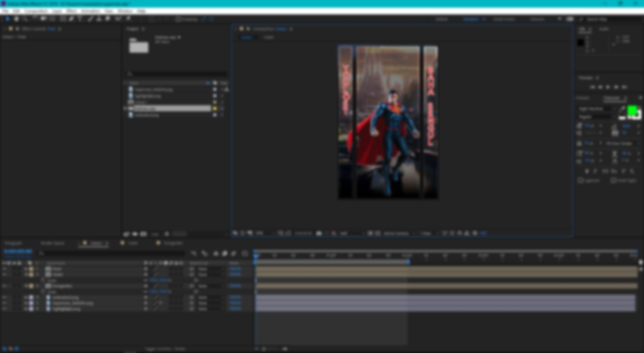Toggle the Ligatures checkbox

tap(581, 180)
